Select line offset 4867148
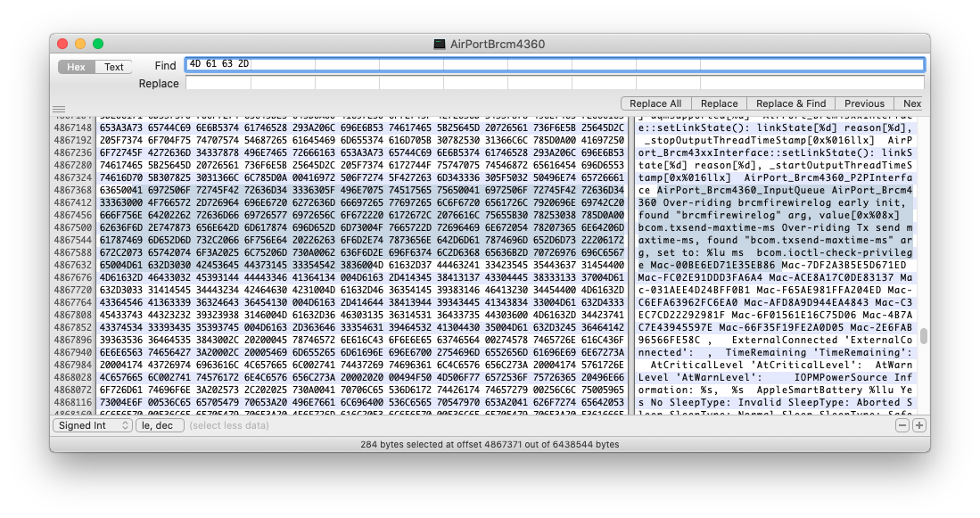Image resolution: width=980 pixels, height=518 pixels. (72, 127)
